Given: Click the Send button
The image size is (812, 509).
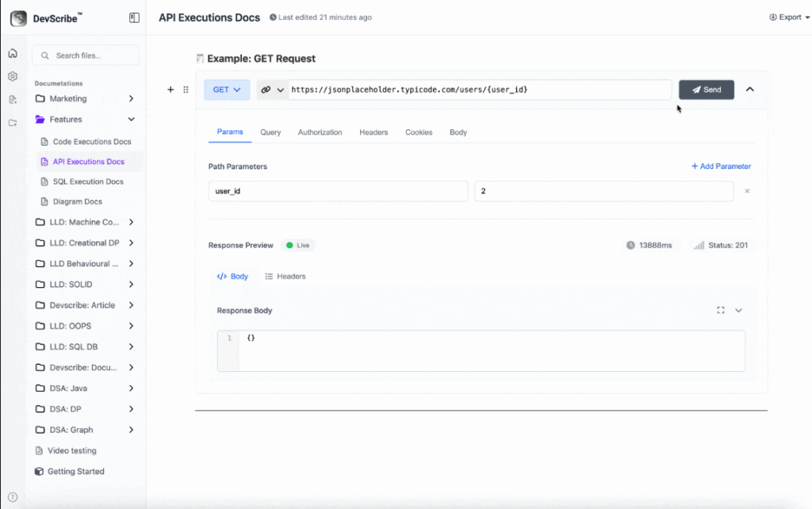Looking at the screenshot, I should click(706, 90).
